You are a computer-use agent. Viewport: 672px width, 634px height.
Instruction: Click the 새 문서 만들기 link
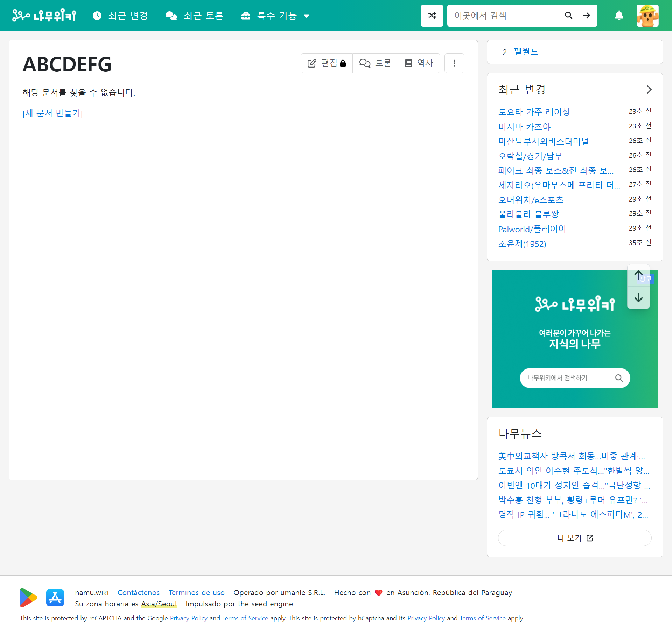(x=52, y=113)
